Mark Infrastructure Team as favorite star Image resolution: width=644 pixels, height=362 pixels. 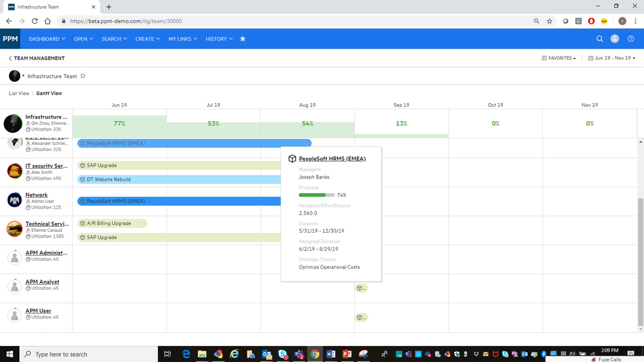(83, 76)
